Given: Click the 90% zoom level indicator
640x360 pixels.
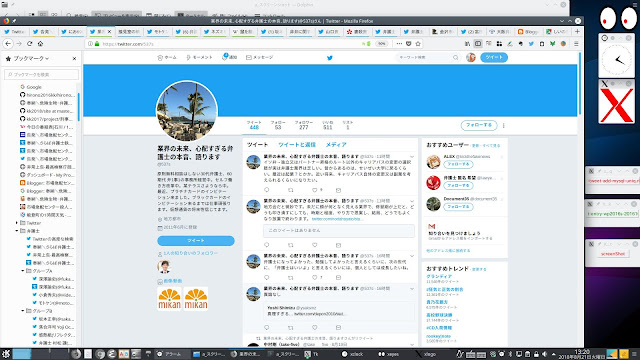Looking at the screenshot, I should tap(382, 44).
